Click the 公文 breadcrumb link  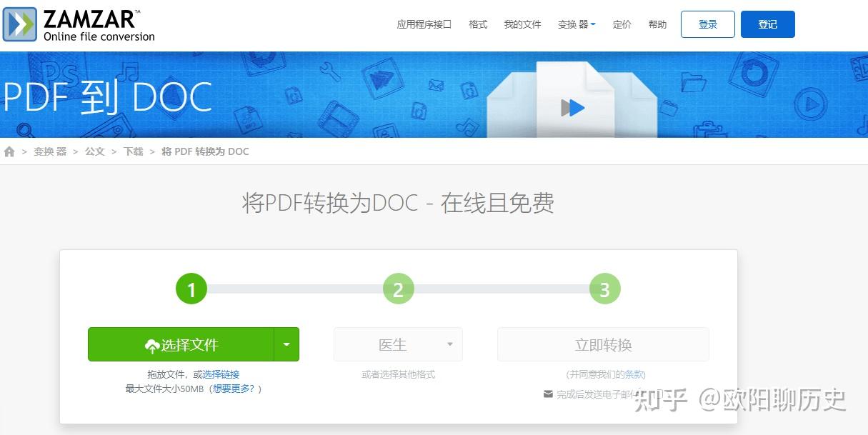coord(95,151)
